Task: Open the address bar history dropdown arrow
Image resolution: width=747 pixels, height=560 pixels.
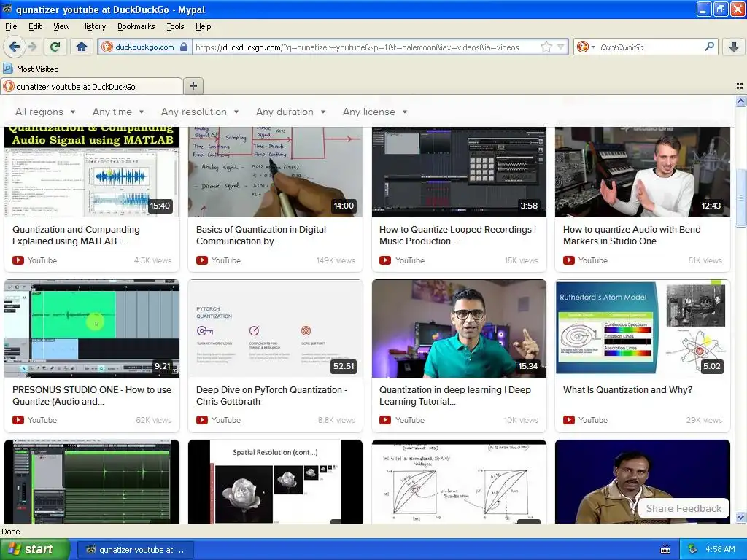Action: coord(561,47)
